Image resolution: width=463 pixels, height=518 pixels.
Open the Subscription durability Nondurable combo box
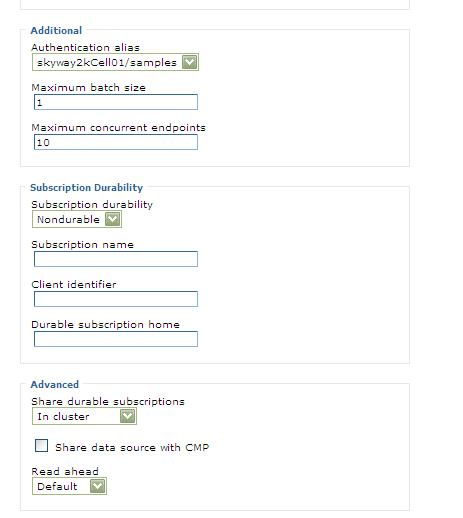point(77,219)
